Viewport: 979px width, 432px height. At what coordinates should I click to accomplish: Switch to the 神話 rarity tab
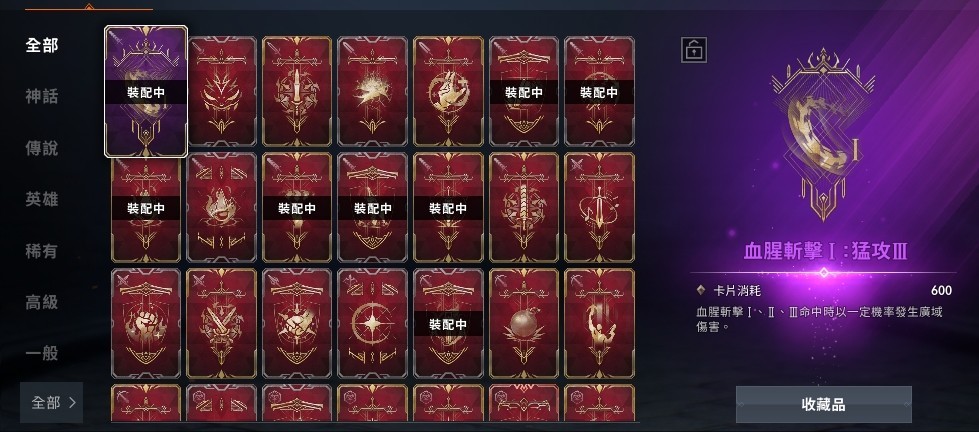[x=42, y=97]
